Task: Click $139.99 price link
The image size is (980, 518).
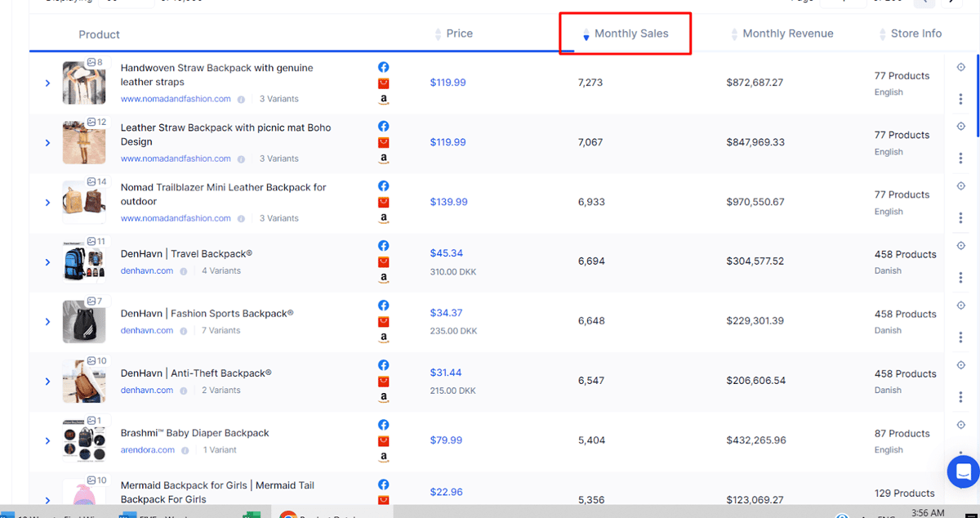Action: [x=449, y=202]
